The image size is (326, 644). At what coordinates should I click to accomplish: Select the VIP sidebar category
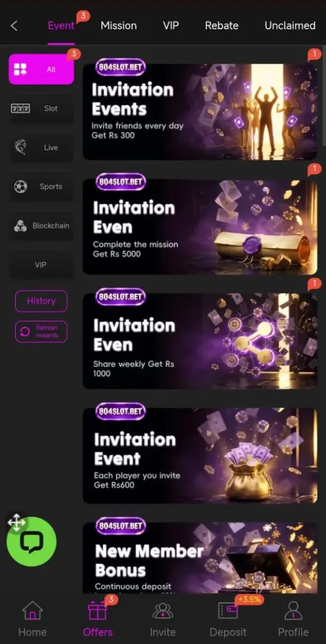point(41,265)
